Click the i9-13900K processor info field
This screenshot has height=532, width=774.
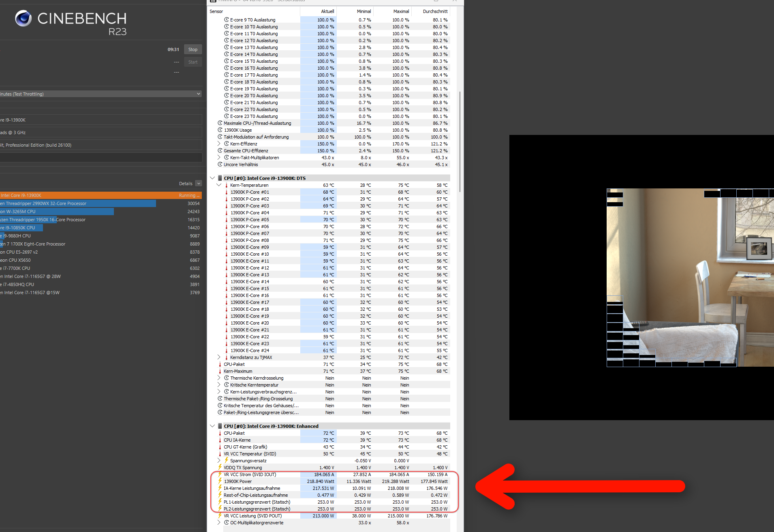[x=101, y=120]
